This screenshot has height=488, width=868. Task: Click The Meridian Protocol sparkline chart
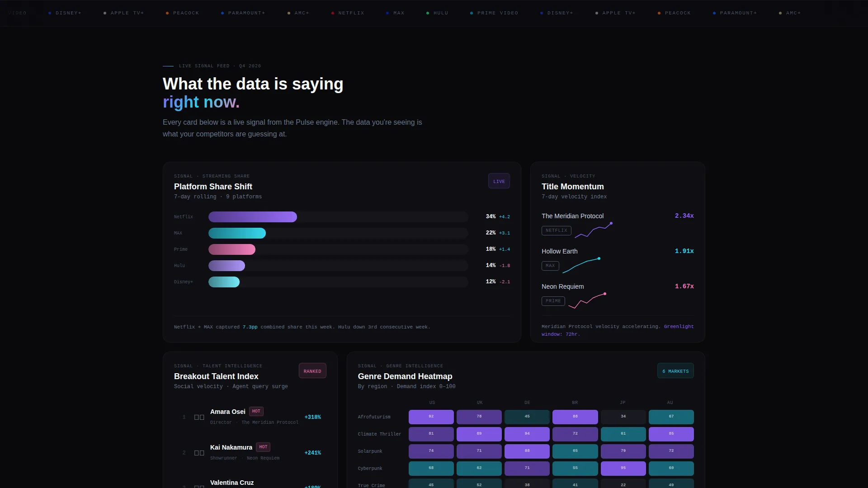(594, 230)
